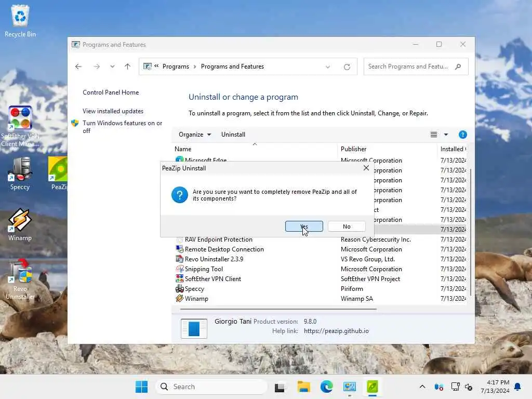The height and width of the screenshot is (399, 532).
Task: Select Programs in the breadcrumb path
Action: point(176,66)
